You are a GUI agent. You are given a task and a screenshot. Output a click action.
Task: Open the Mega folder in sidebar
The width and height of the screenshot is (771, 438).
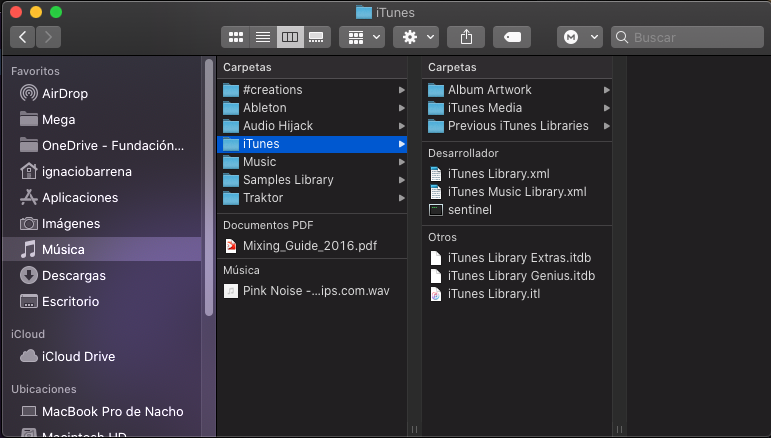[102, 119]
